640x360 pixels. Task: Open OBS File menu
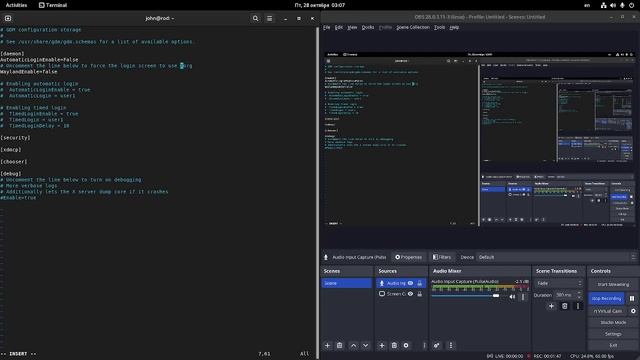pos(327,27)
